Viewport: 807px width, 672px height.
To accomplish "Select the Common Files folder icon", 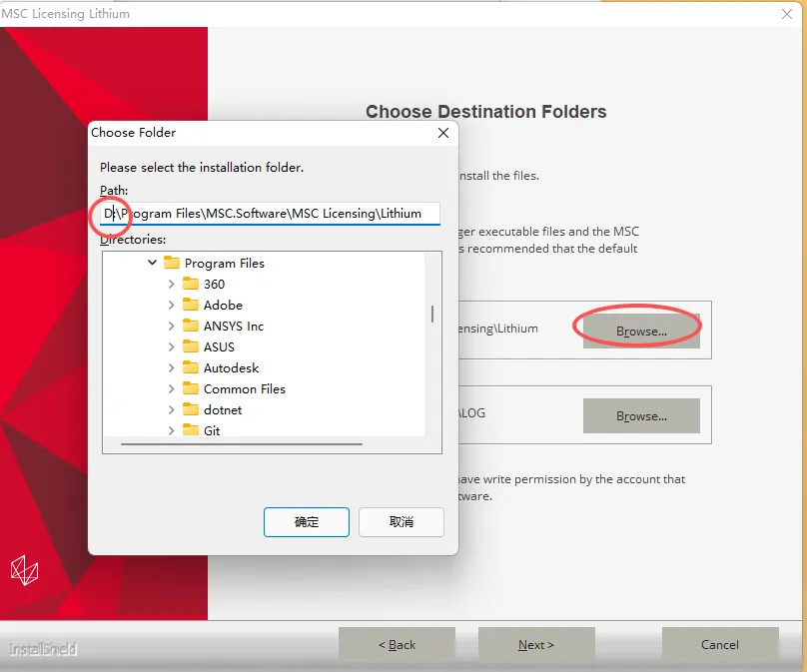I will click(x=191, y=388).
